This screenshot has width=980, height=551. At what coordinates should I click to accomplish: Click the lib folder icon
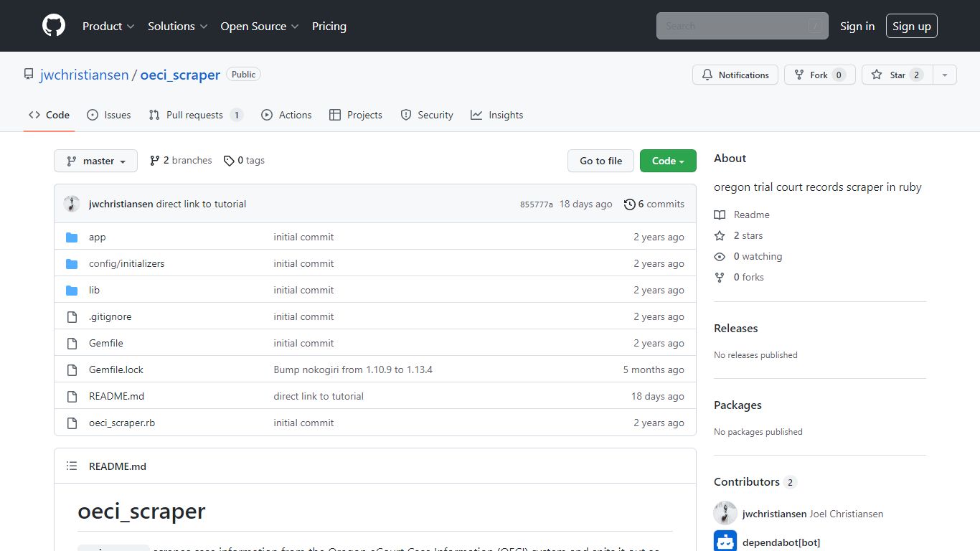(72, 290)
